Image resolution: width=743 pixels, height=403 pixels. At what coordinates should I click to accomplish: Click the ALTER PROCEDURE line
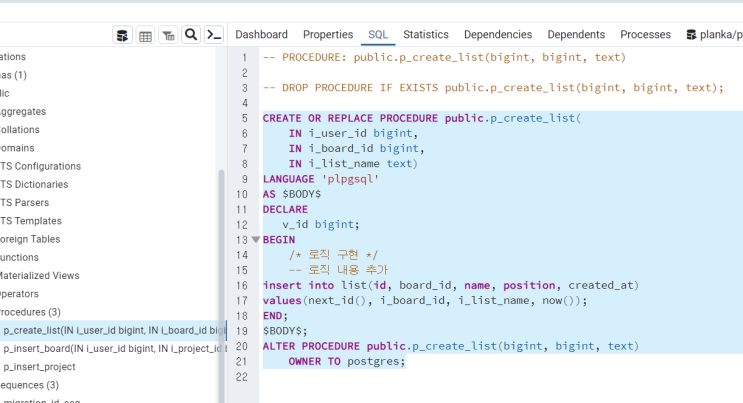coord(451,346)
